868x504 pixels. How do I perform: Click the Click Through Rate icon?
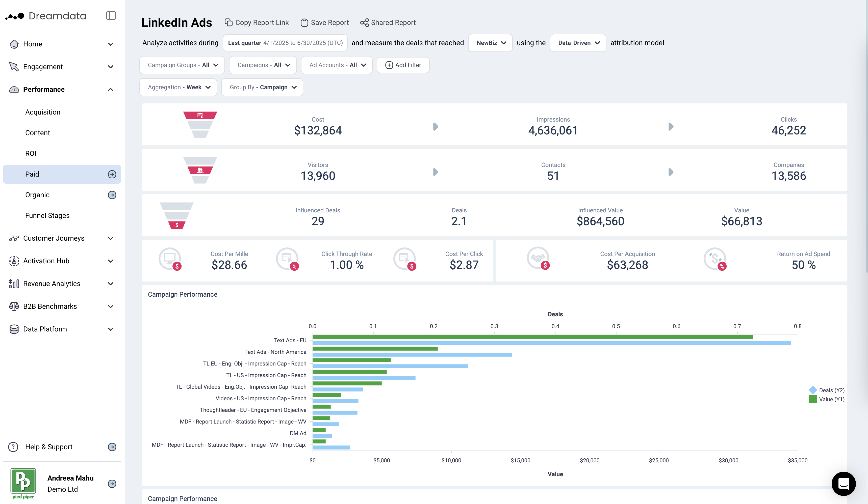pyautogui.click(x=287, y=259)
